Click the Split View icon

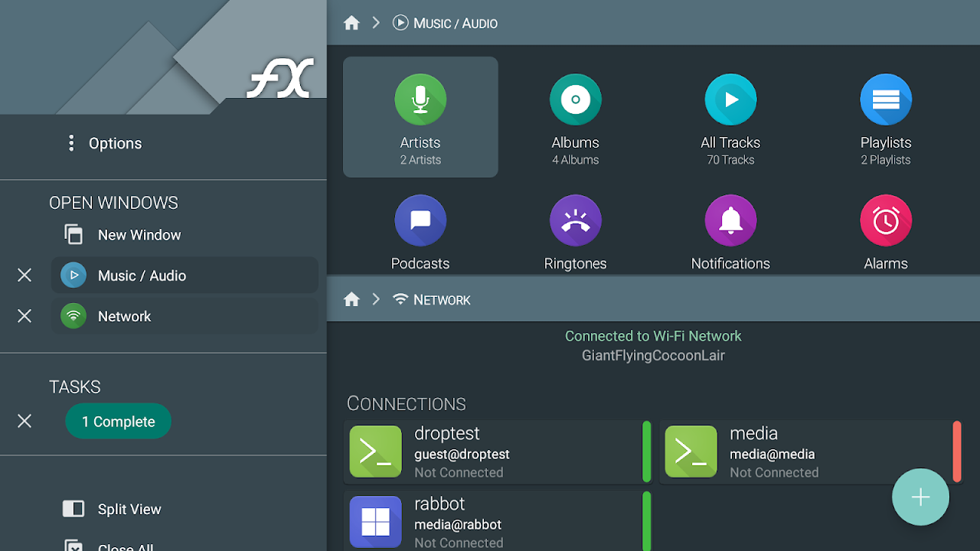coord(73,508)
